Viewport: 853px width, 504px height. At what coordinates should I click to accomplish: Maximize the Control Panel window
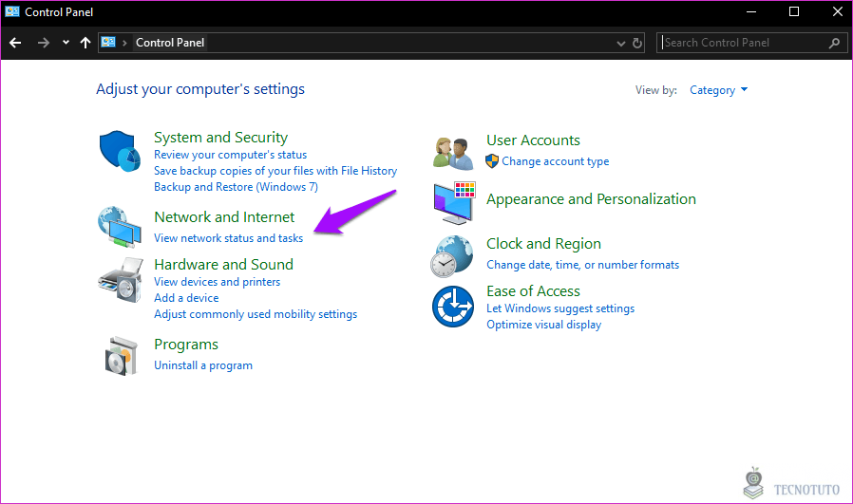tap(794, 11)
